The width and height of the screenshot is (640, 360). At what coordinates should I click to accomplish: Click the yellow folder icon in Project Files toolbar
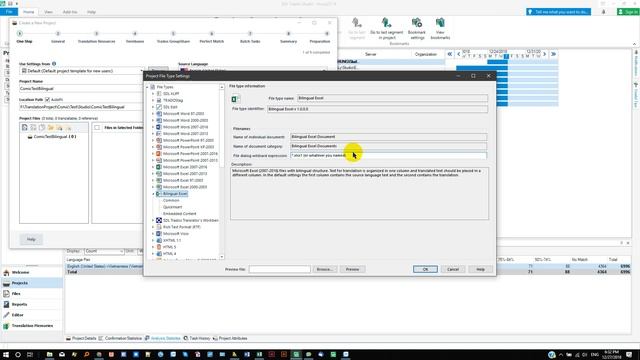tap(51, 128)
